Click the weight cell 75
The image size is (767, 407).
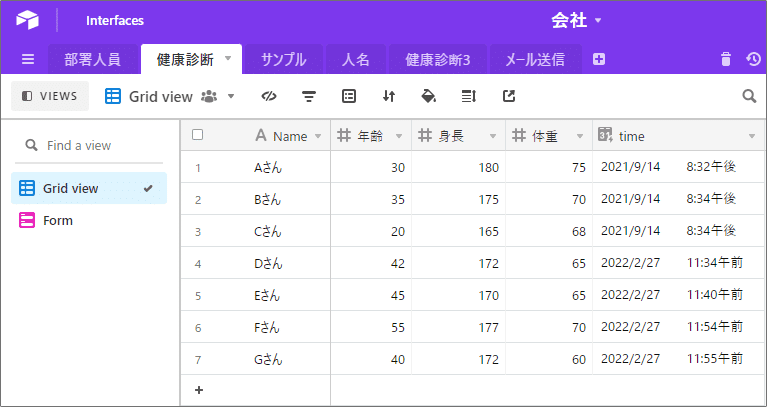pyautogui.click(x=549, y=168)
